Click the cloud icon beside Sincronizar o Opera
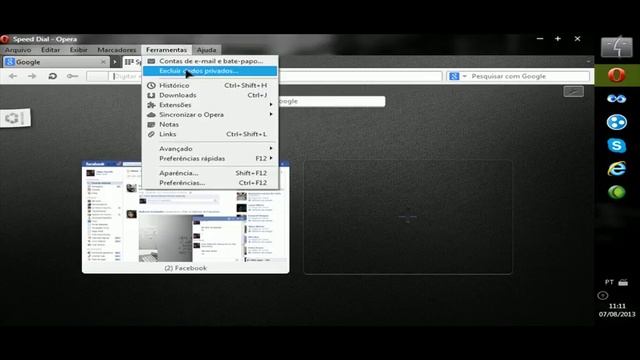Screen dimensions: 640x360 [x=151, y=115]
